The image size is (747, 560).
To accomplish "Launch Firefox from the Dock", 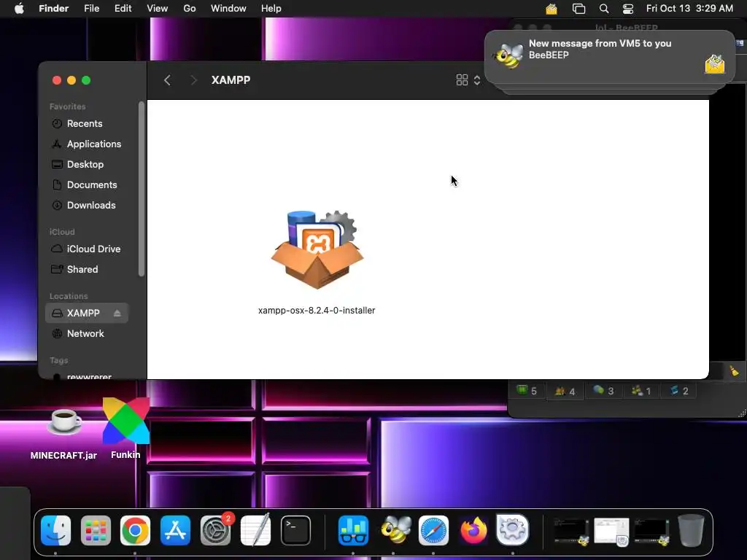I will pos(473,531).
